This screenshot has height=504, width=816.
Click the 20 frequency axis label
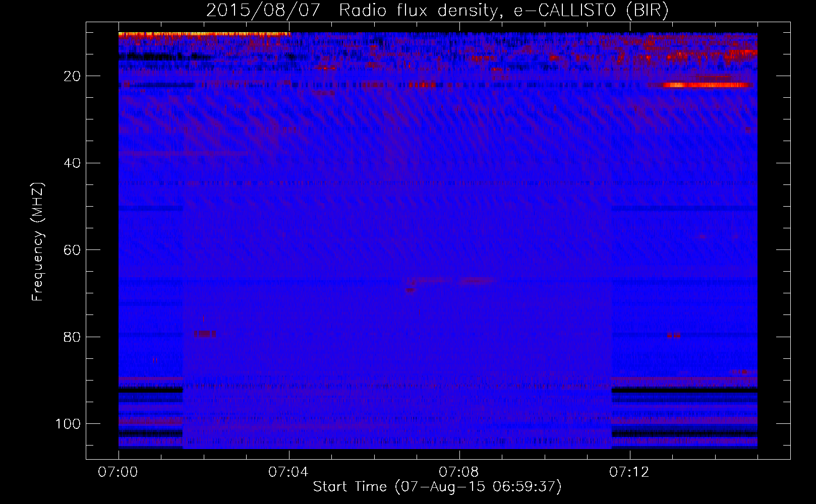coord(72,76)
